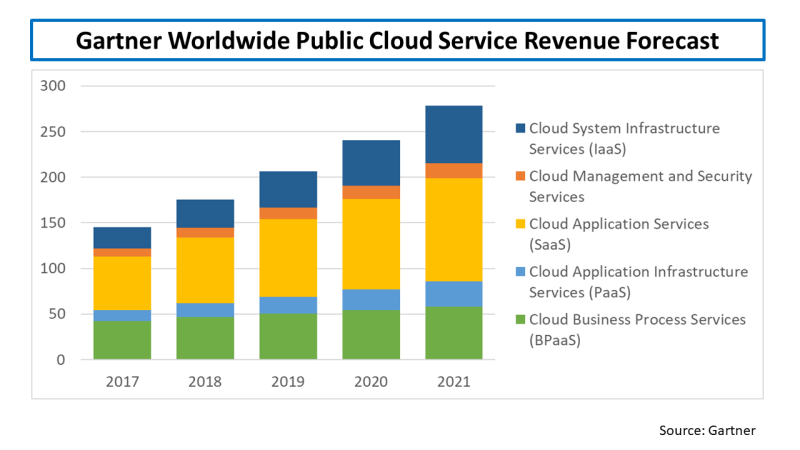Click the 'Source: Gartner' text
This screenshot has width=800, height=450.
tap(707, 430)
